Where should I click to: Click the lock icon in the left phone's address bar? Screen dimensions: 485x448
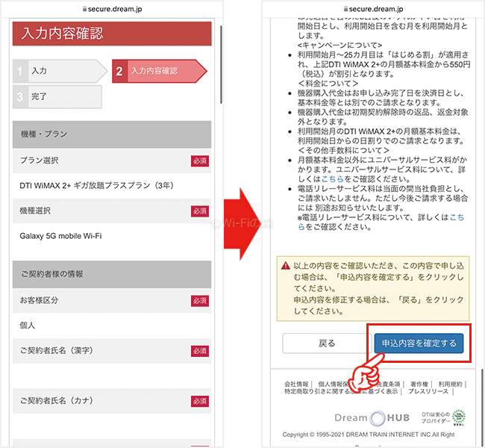click(x=84, y=9)
